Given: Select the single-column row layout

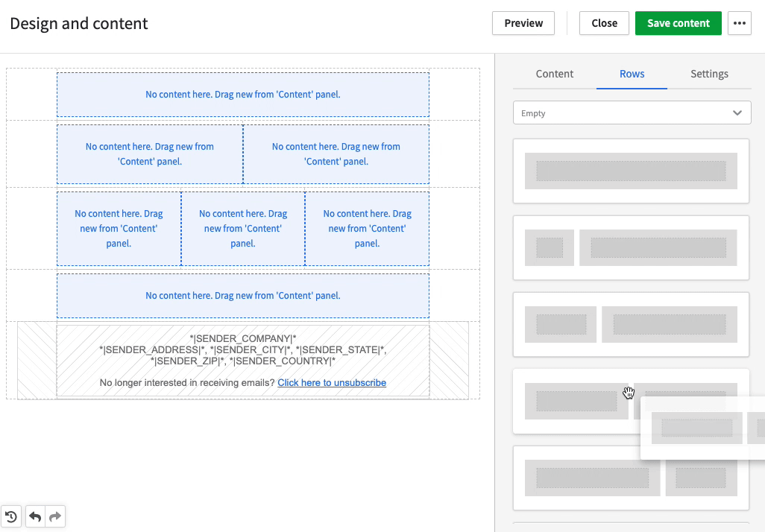Looking at the screenshot, I should (x=631, y=171).
